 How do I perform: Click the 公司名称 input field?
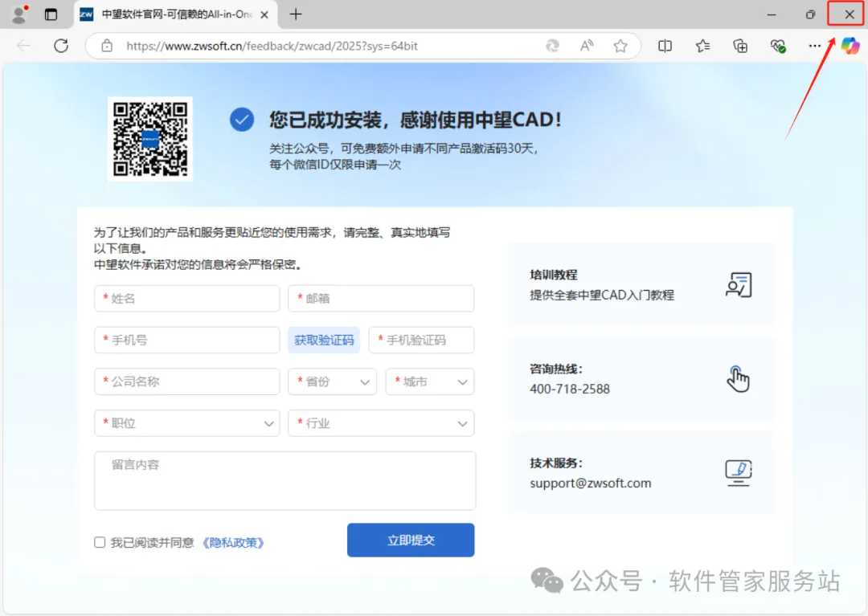tap(187, 381)
